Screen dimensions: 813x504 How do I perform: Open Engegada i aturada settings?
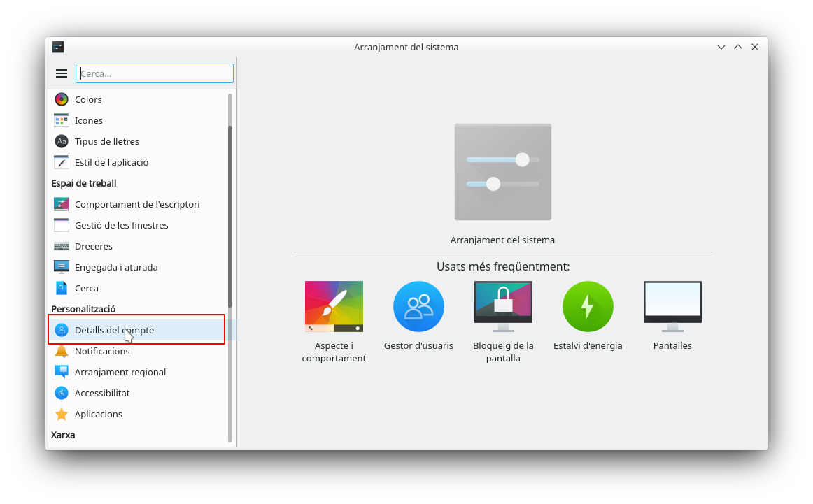coord(115,267)
